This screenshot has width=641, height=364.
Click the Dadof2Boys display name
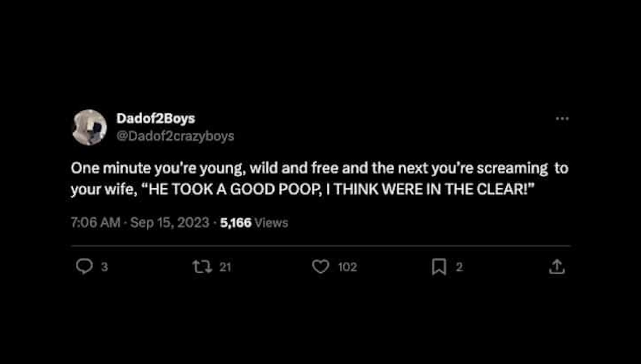156,118
